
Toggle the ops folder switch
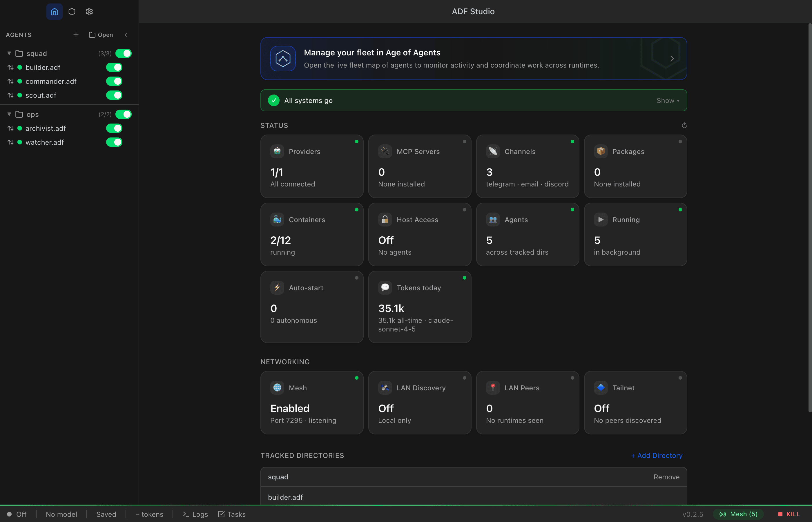tap(123, 114)
